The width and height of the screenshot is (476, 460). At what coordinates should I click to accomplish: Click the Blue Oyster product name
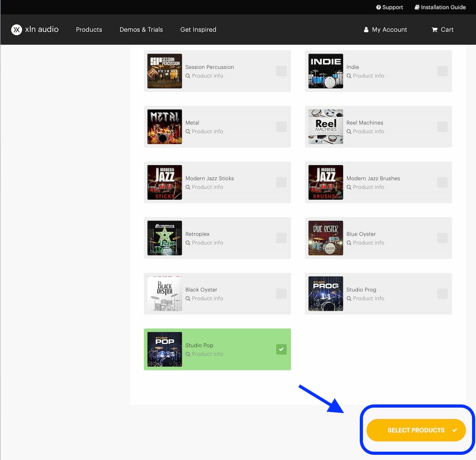point(361,234)
